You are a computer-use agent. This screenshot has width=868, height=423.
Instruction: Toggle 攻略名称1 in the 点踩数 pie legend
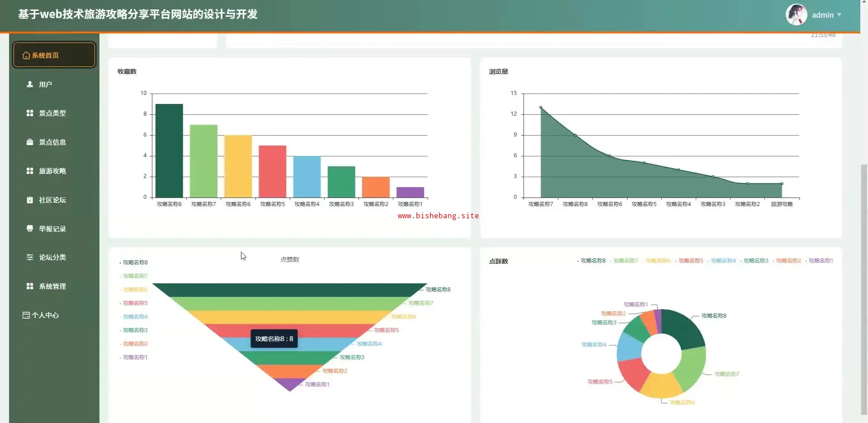coord(819,261)
